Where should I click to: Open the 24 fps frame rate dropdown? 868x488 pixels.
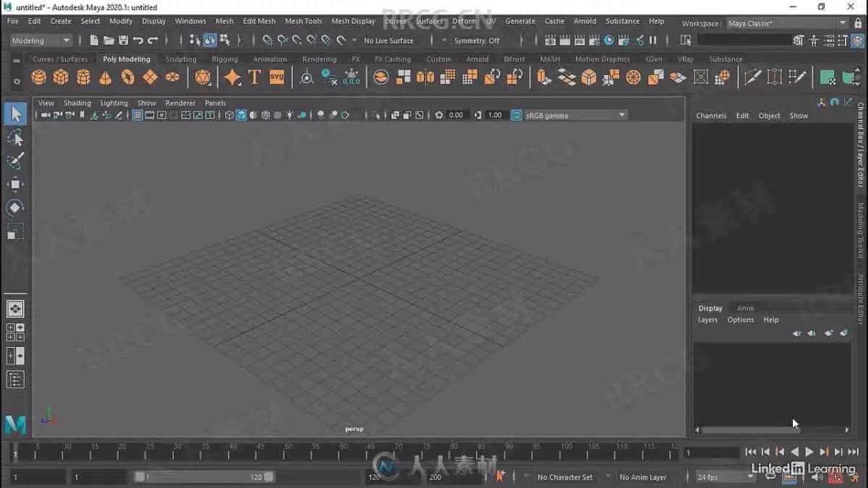725,477
